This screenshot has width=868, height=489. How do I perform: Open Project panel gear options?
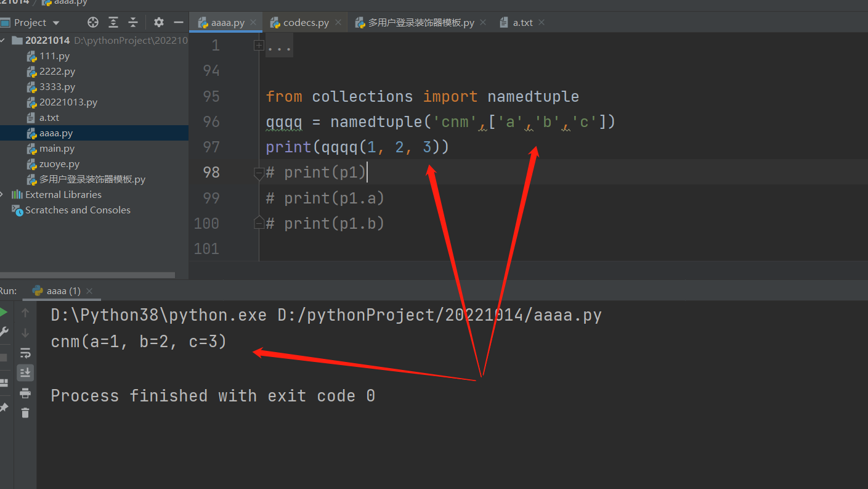(159, 22)
